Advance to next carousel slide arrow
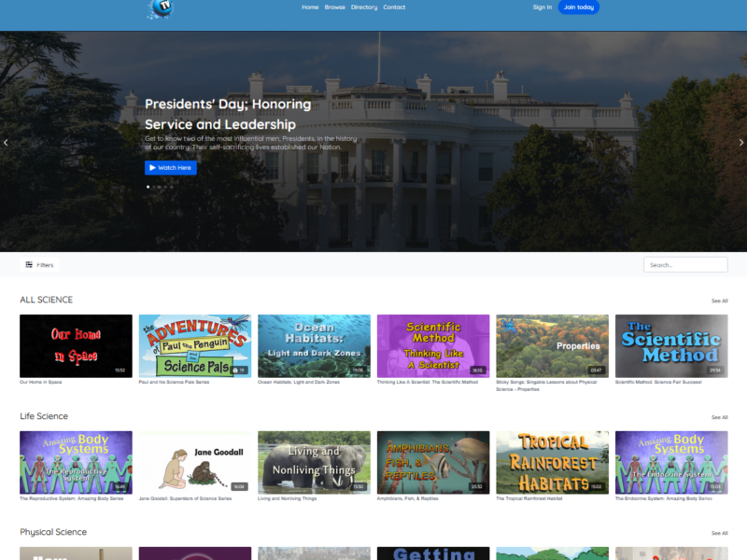The image size is (747, 560). [x=740, y=143]
